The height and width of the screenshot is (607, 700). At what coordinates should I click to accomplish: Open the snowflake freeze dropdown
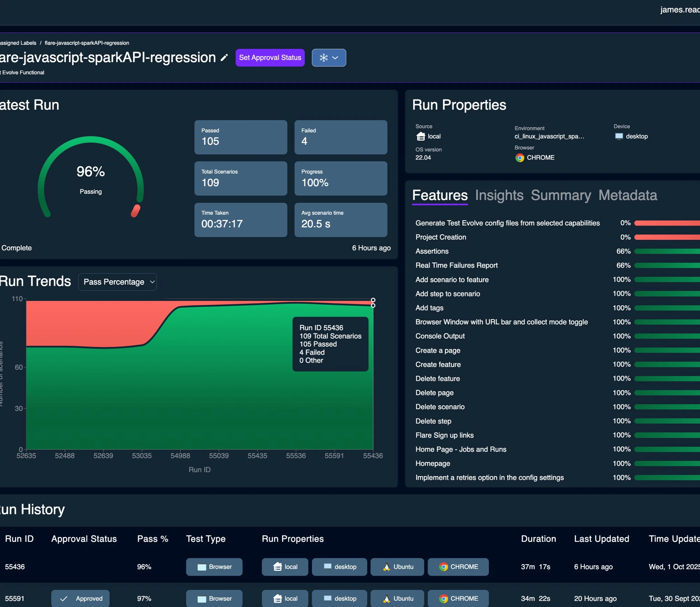[328, 58]
